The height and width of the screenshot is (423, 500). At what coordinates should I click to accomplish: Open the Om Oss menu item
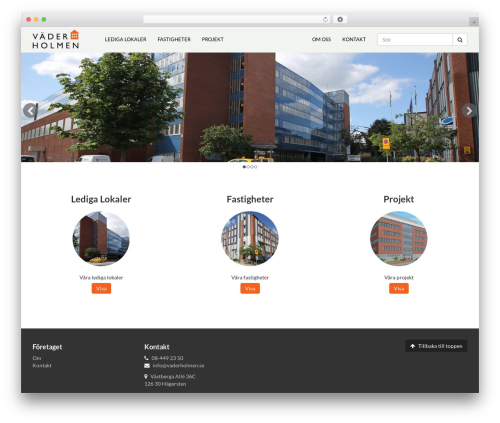coord(321,39)
